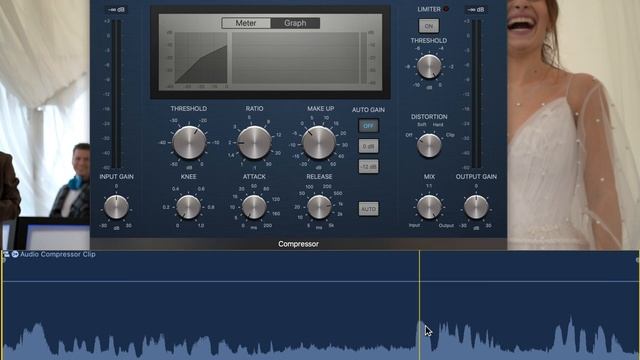Click the Distortion selector knob
The image size is (640, 360).
tap(429, 145)
